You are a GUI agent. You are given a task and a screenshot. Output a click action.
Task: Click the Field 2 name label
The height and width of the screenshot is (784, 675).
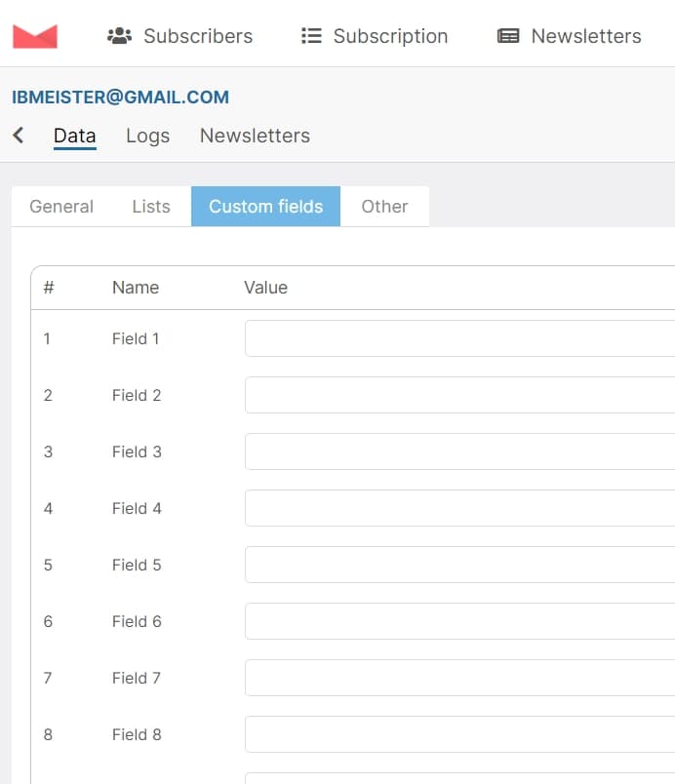tap(137, 395)
